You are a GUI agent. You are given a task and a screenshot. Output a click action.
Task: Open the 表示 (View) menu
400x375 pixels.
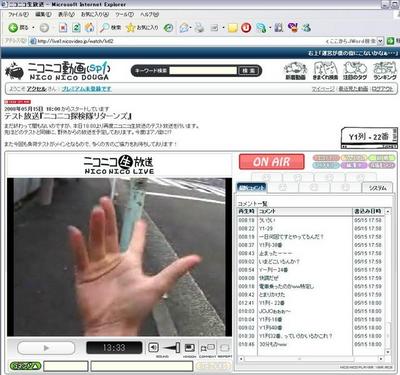pyautogui.click(x=66, y=15)
